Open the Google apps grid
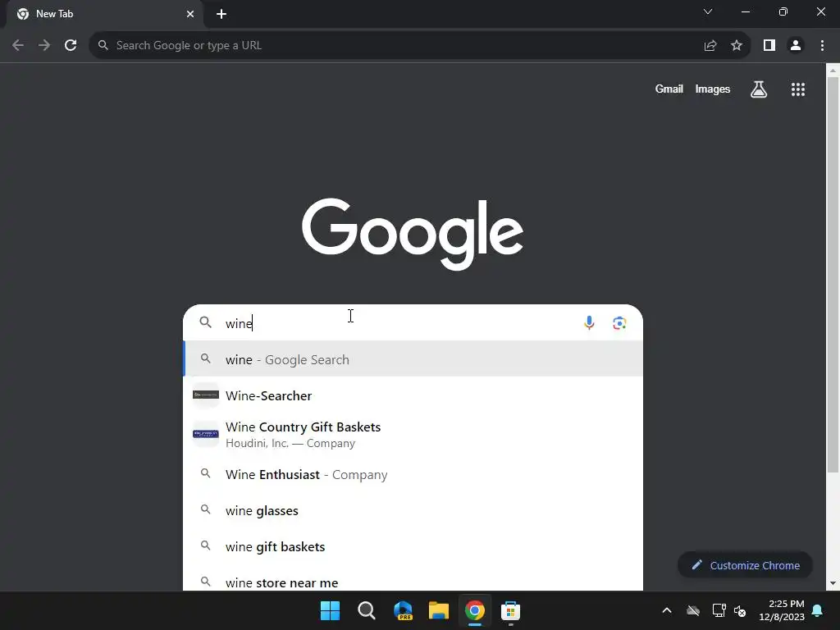840x630 pixels. (798, 89)
